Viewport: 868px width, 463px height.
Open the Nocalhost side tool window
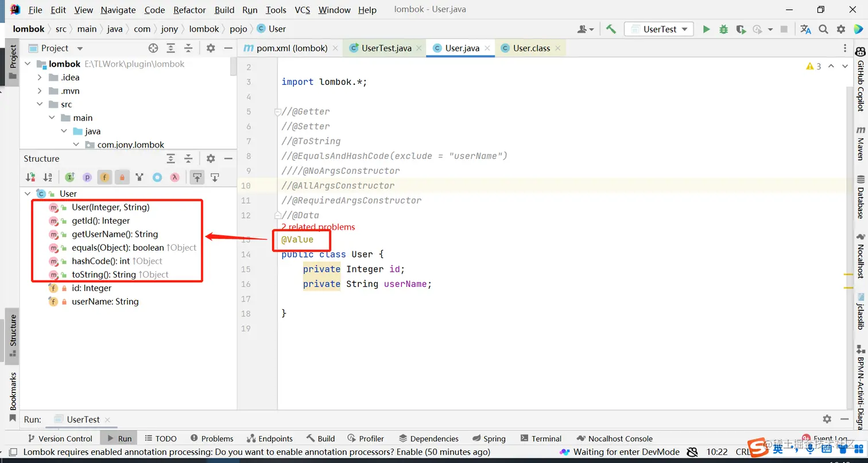point(861,255)
